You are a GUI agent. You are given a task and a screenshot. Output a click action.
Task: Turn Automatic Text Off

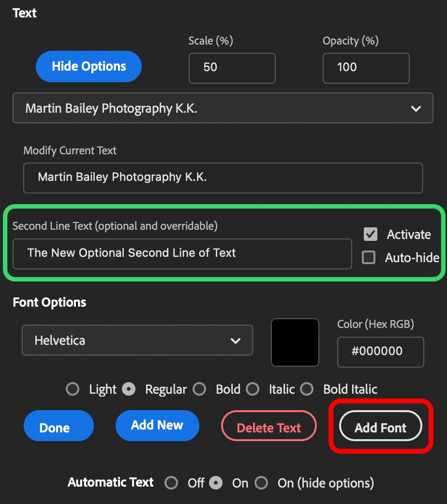pyautogui.click(x=171, y=483)
